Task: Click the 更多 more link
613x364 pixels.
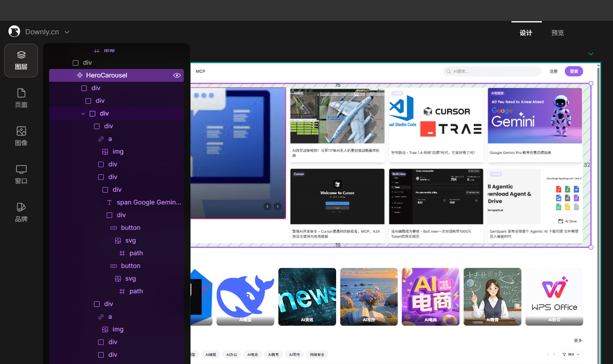Action: 578,341
